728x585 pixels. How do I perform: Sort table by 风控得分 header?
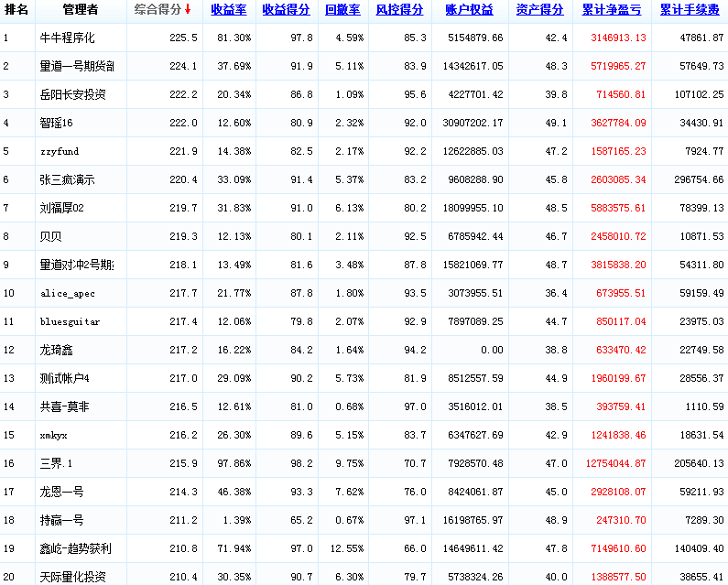coord(399,10)
